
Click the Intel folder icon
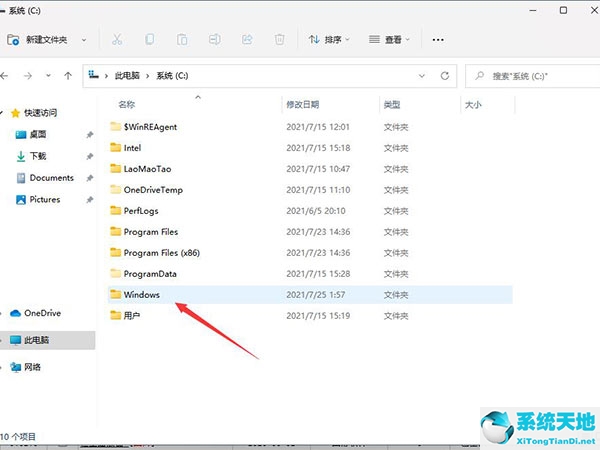click(116, 147)
